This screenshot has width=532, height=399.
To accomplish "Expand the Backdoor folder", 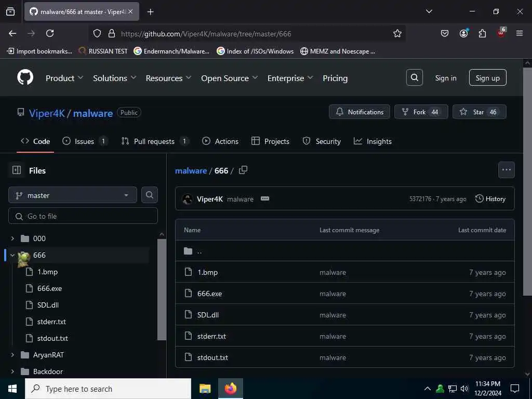I will (12, 371).
